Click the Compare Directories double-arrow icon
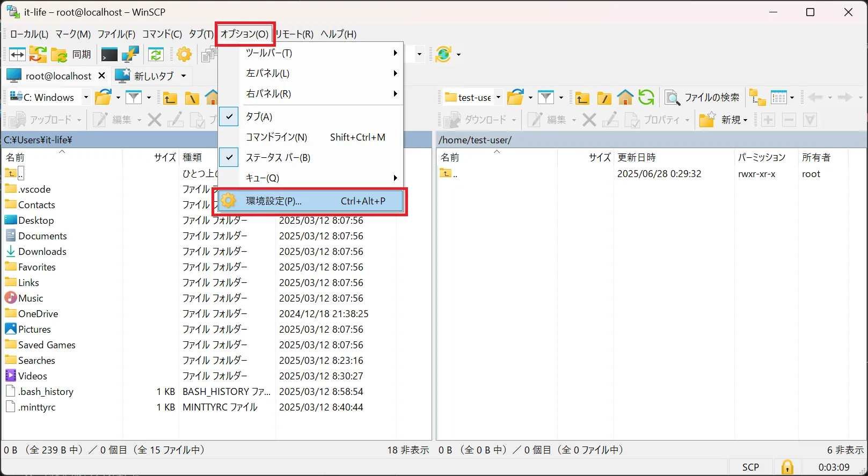Screen dimensions: 868x476 click(x=17, y=54)
